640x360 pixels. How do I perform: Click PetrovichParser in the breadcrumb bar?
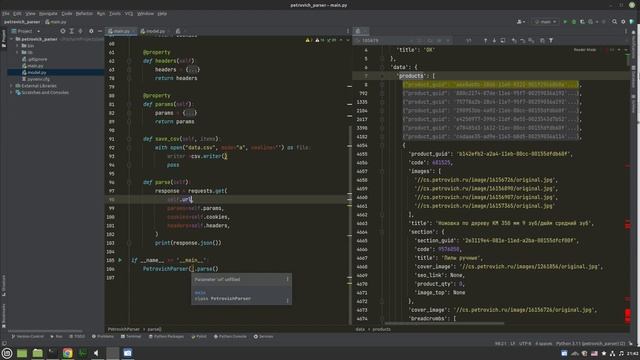(124, 329)
